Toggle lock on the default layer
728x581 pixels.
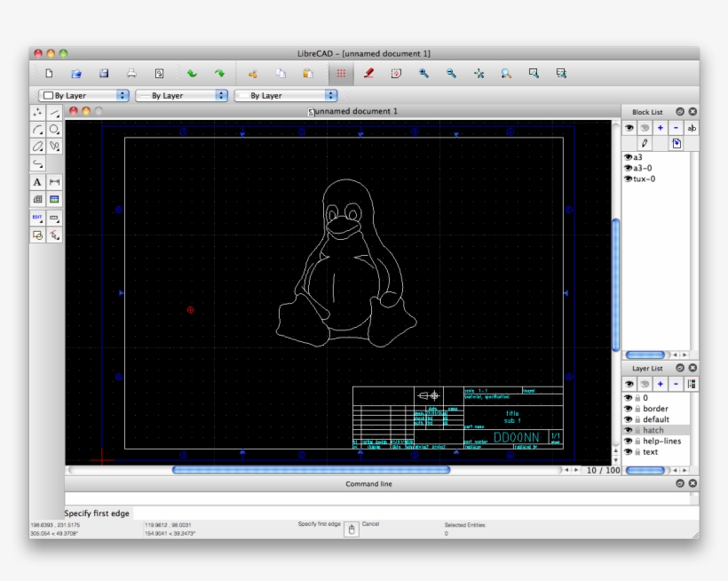[x=638, y=419]
